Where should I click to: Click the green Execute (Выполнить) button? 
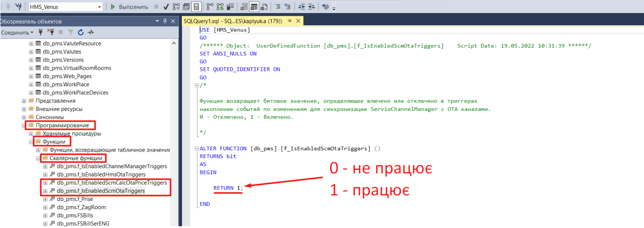127,7
